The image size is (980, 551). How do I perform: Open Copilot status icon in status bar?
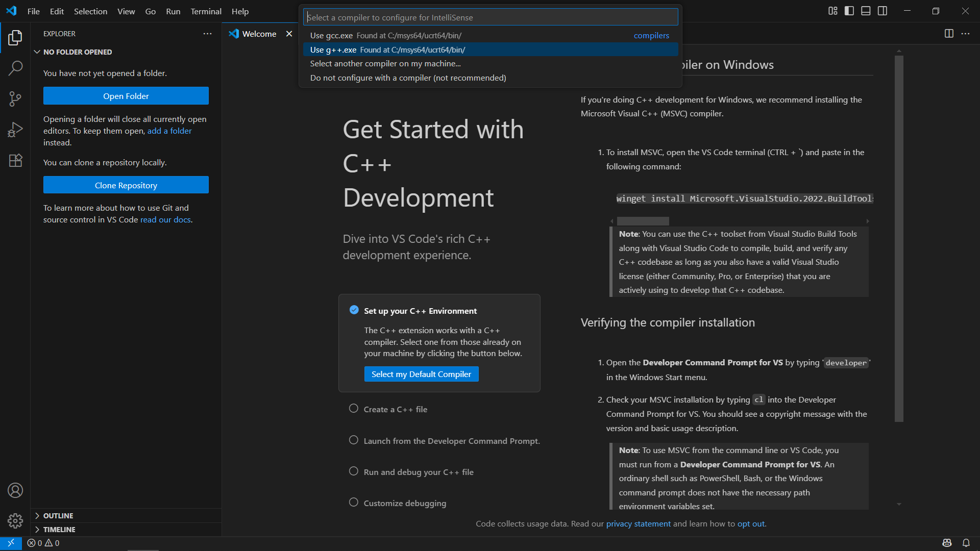point(947,543)
